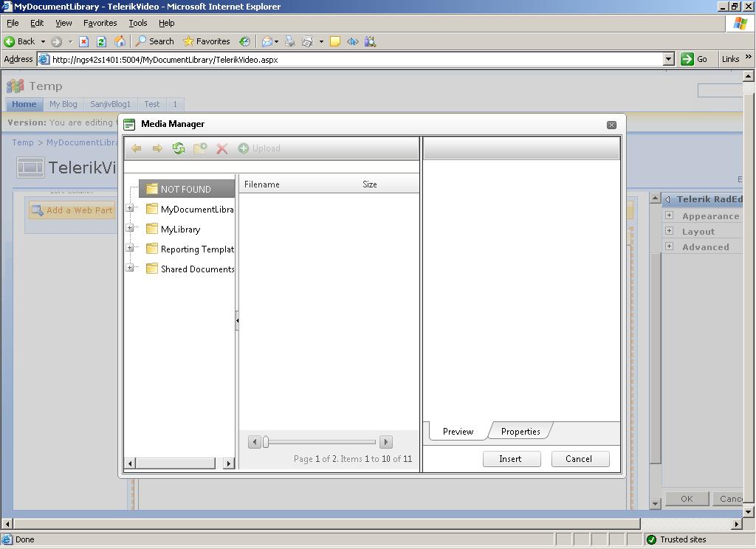Image resolution: width=756 pixels, height=549 pixels.
Task: Click the Search toolbar button
Action: pos(155,41)
